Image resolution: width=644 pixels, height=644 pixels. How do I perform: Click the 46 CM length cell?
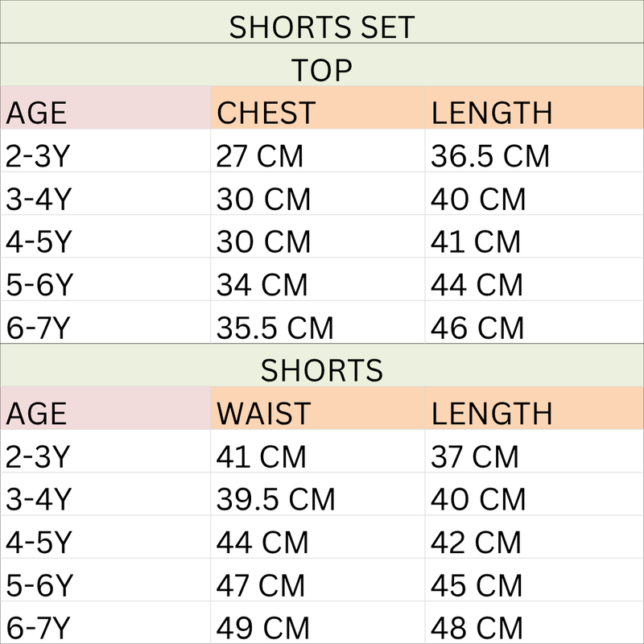coord(535,322)
